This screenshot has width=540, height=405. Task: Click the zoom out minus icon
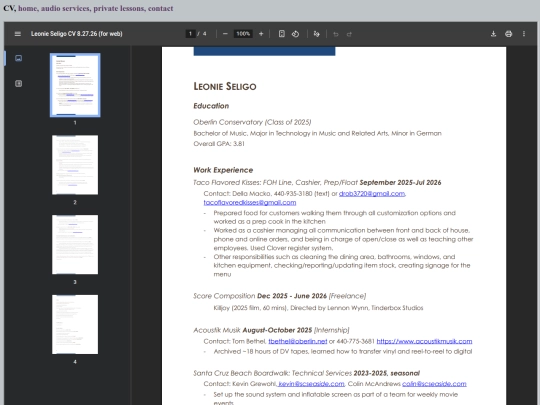(x=225, y=34)
